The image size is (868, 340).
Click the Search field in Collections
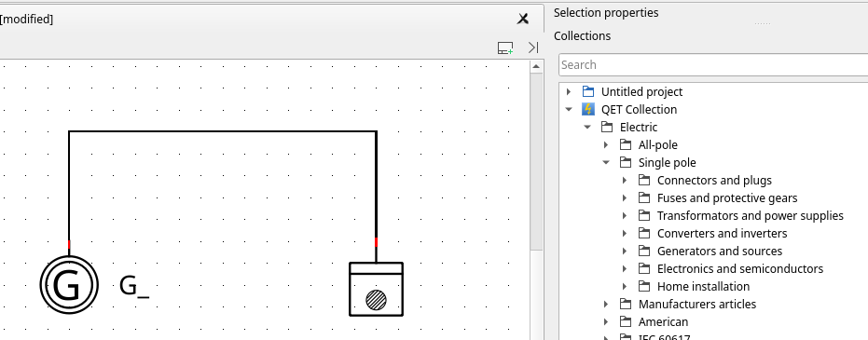(x=713, y=64)
